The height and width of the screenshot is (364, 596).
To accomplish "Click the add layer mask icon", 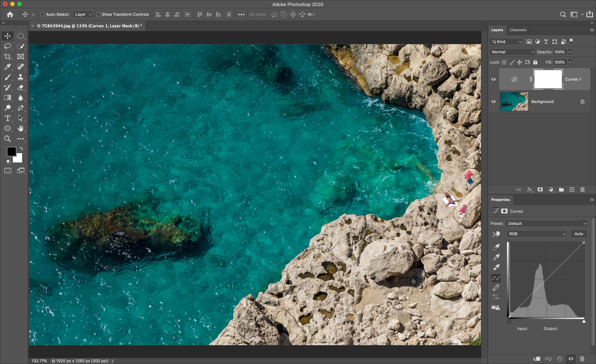I will click(x=540, y=190).
